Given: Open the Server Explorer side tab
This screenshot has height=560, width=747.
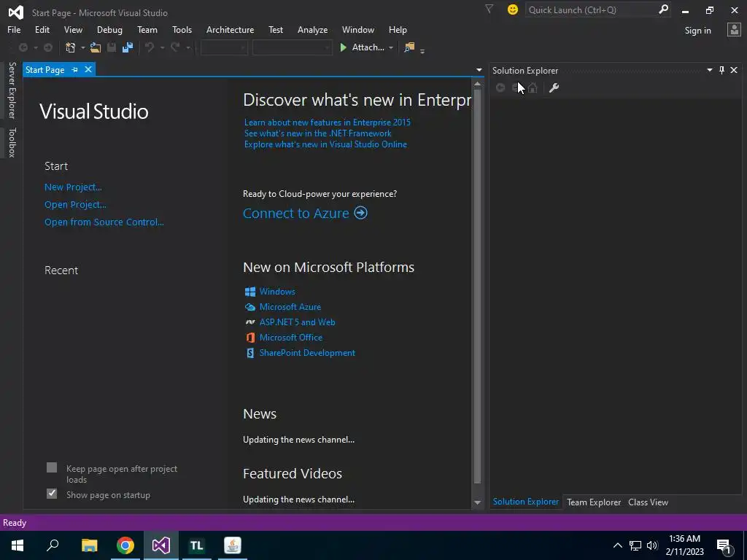Looking at the screenshot, I should coord(12,90).
